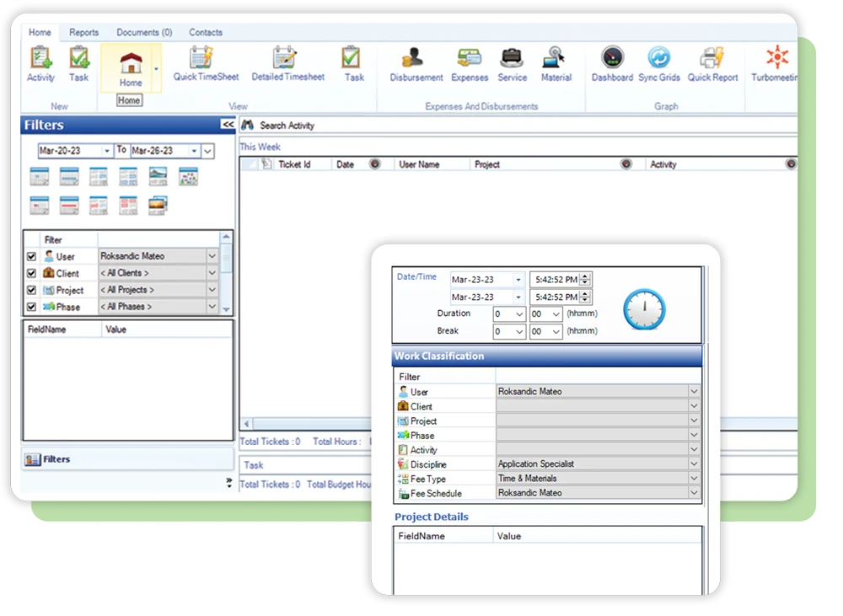This screenshot has height=616, width=843.
Task: Open the Dashboard gauge icon
Action: coord(612,57)
